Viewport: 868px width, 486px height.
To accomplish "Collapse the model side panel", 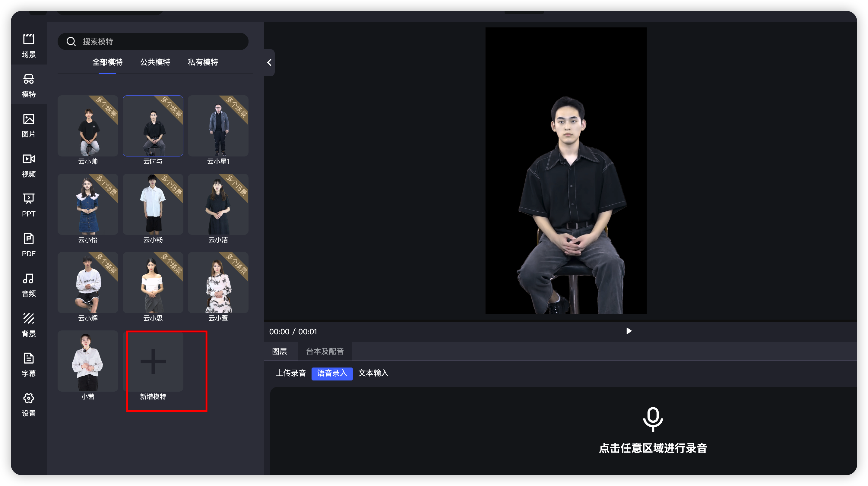I will [269, 62].
